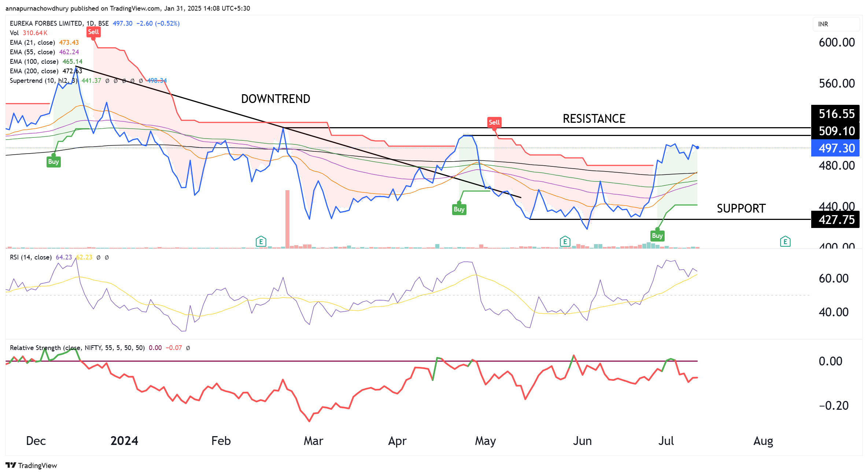Click the Buy marker near July
868x475 pixels.
[x=657, y=236]
